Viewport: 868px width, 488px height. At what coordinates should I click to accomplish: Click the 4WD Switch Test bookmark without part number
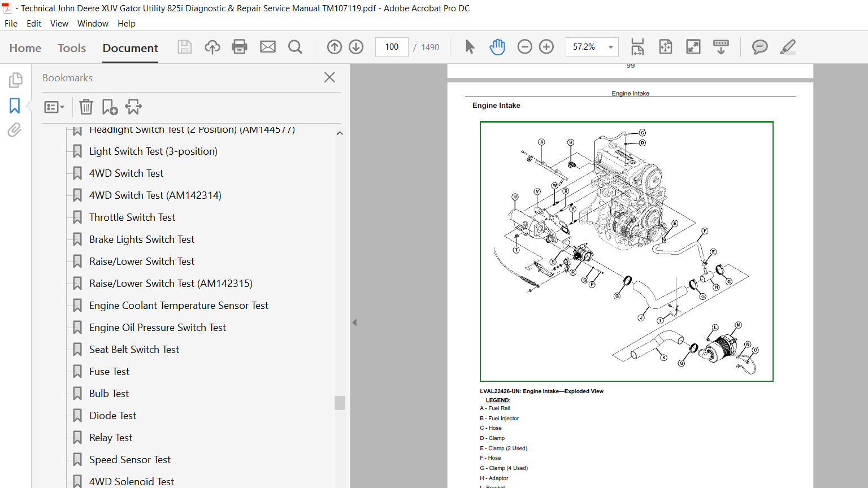(126, 173)
